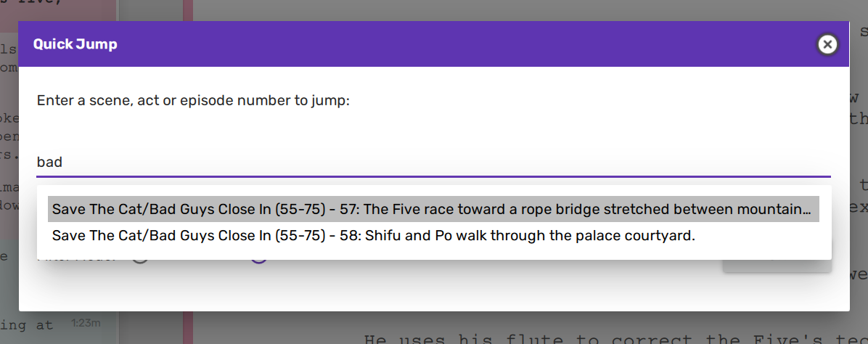
Task: Select the gray partially hidden filter radio button
Action: pyautogui.click(x=139, y=258)
